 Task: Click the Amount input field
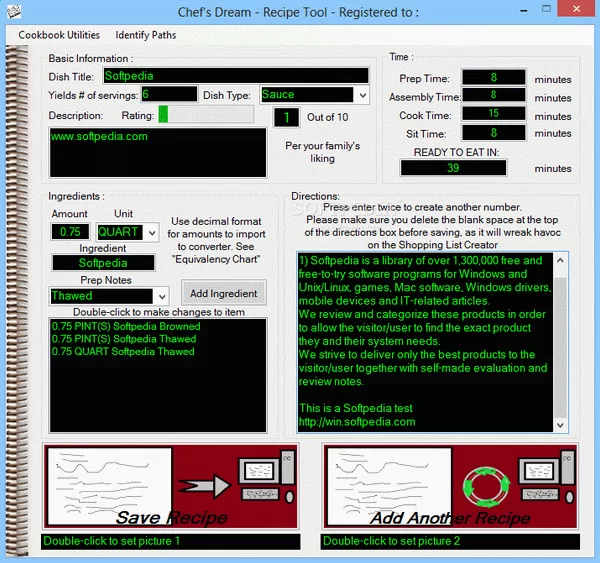[70, 232]
